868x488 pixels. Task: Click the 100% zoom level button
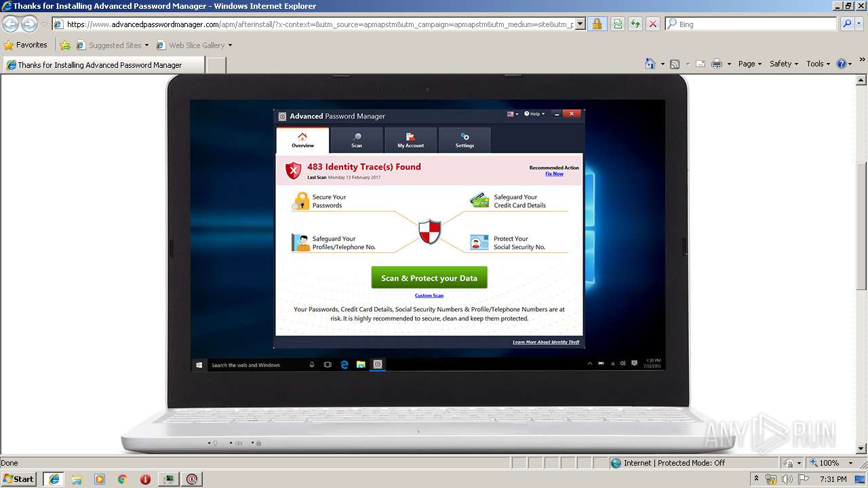coord(824,463)
